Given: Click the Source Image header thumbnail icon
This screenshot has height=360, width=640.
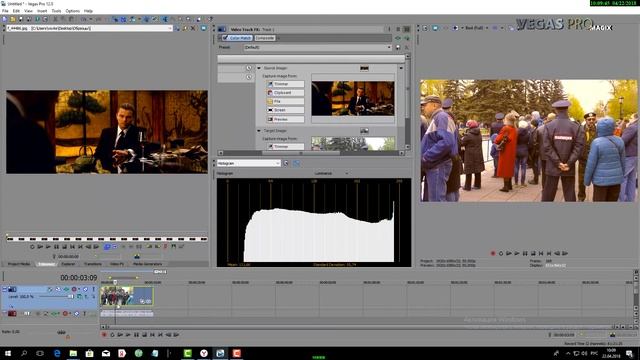Looking at the screenshot, I should [x=364, y=68].
